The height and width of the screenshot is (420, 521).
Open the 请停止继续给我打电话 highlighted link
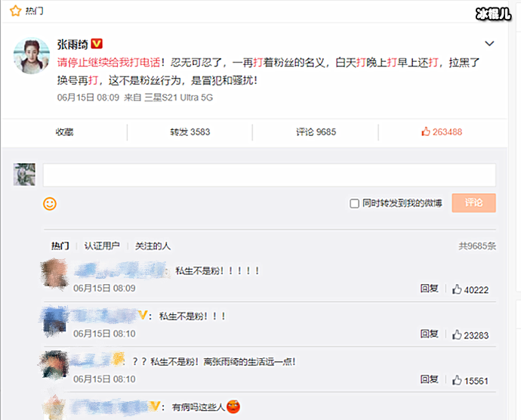tap(109, 62)
